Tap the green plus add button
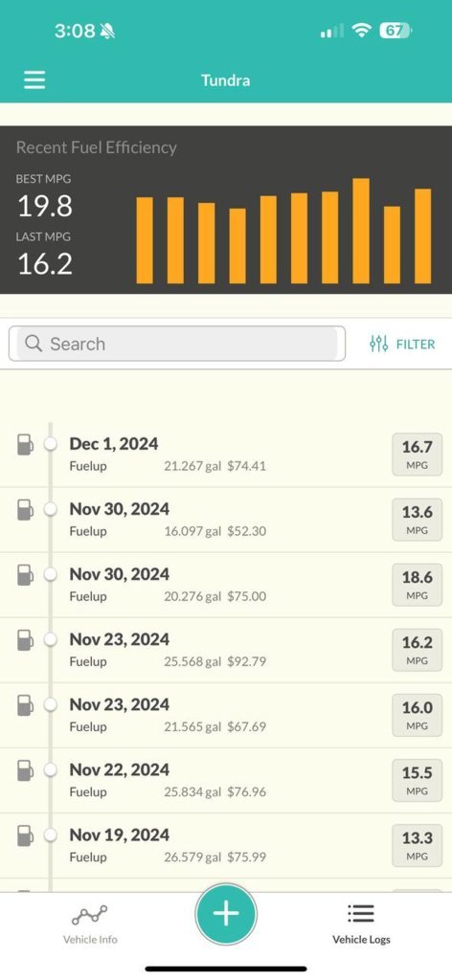Screen dimensions: 452x980 coord(226,914)
